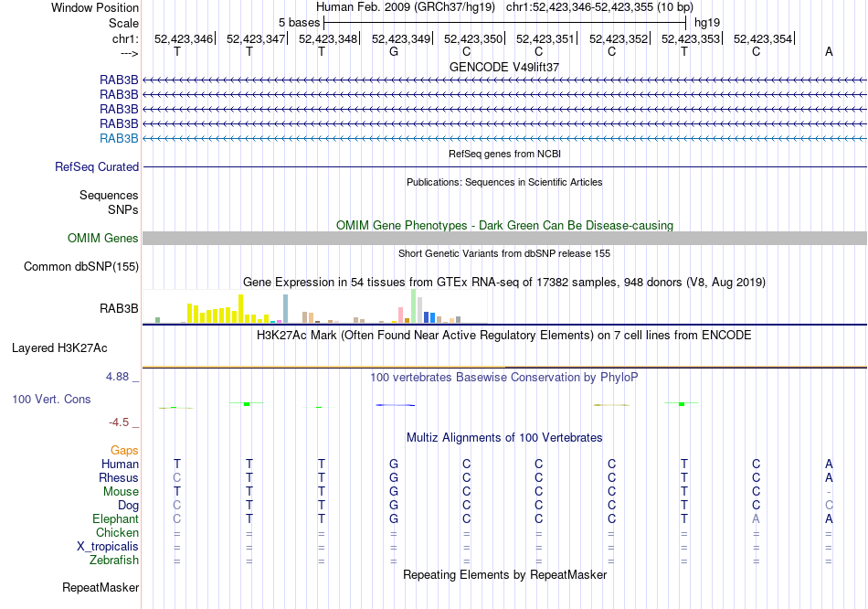Click the OMIM Gene Phenotypes title
868x609 pixels.
pyautogui.click(x=504, y=226)
